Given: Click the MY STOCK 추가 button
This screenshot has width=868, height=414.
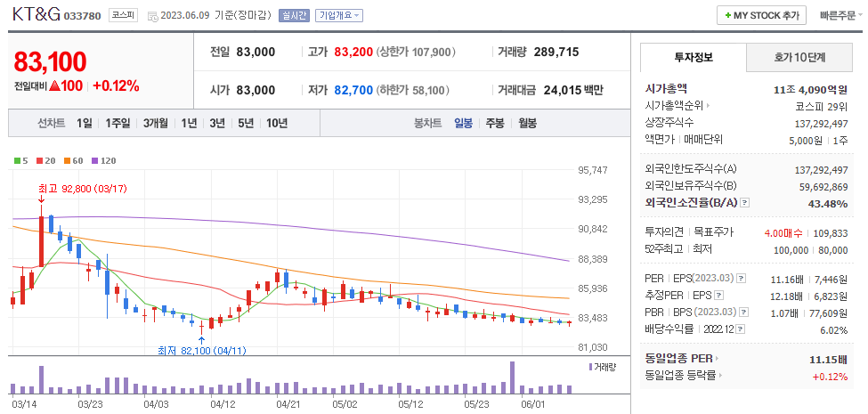Looking at the screenshot, I should click(x=761, y=15).
